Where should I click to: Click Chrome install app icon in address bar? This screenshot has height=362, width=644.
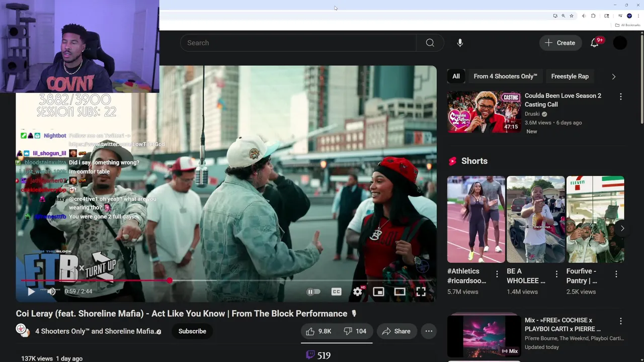point(555,16)
